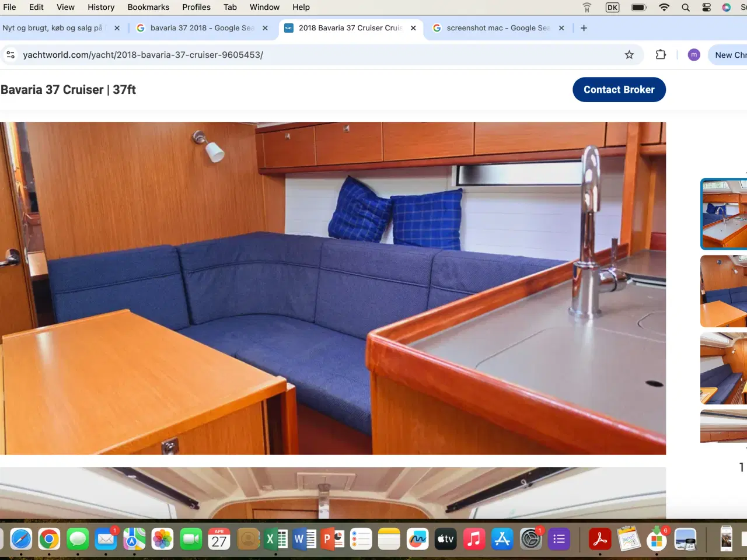The height and width of the screenshot is (560, 747).
Task: Open the History menu
Action: [x=101, y=8]
